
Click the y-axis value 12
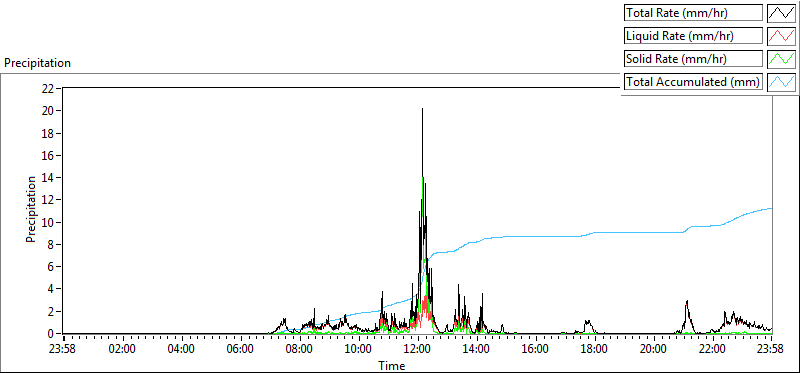coord(47,200)
